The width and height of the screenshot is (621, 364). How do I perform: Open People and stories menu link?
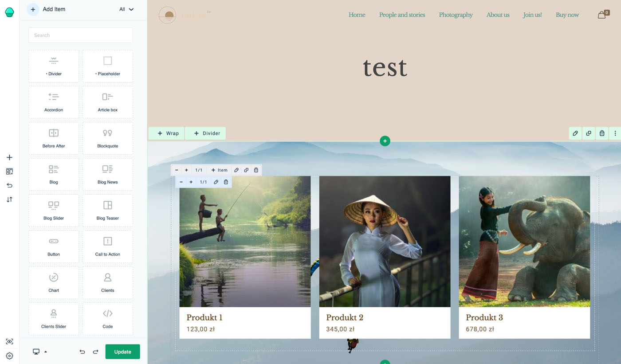pyautogui.click(x=402, y=15)
